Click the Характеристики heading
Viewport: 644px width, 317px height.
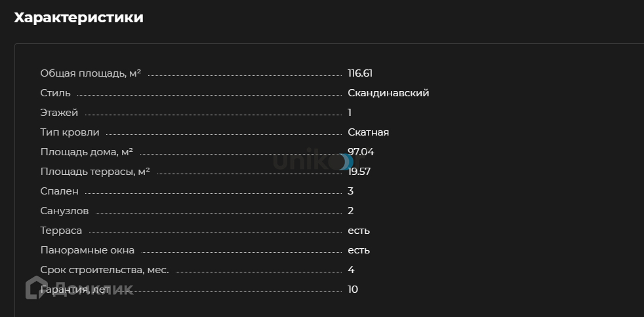tap(79, 18)
